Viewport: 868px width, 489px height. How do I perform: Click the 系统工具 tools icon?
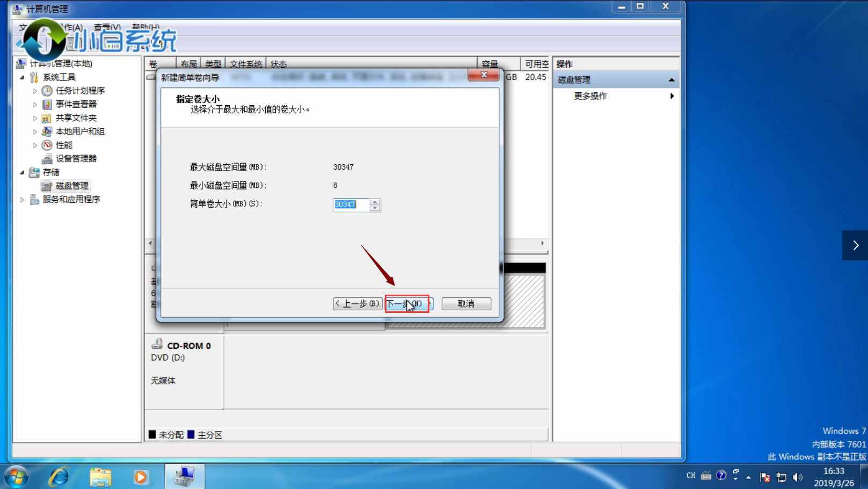point(34,77)
